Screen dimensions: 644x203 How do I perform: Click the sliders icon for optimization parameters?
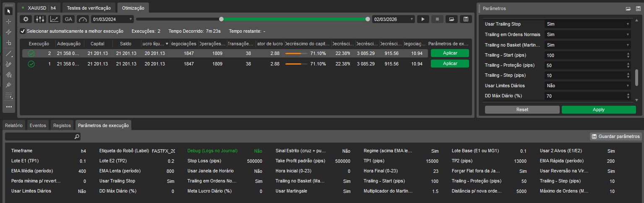click(40, 19)
